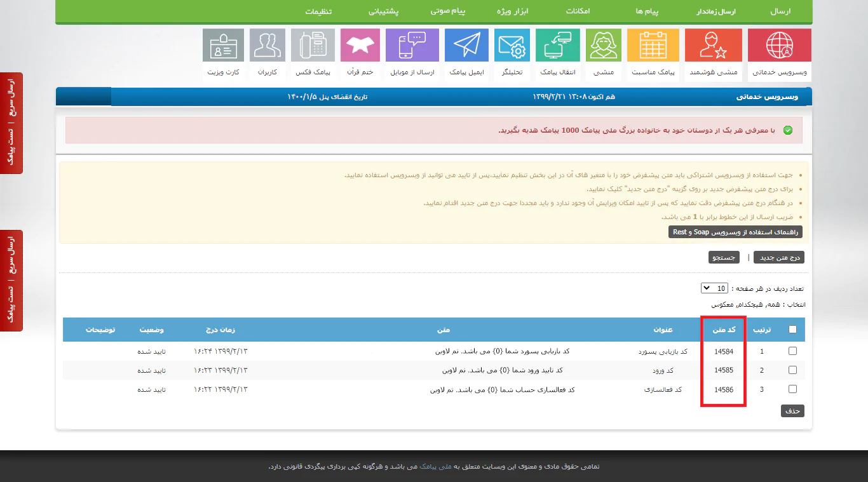Open the ختم قرآن book icon
The image size is (868, 482).
[x=360, y=46]
